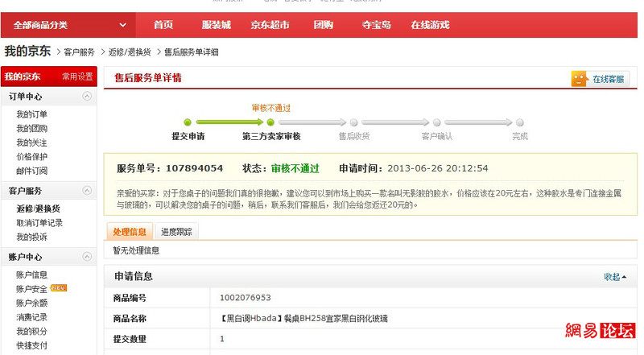Open 京东超市 in the navigation bar
The height and width of the screenshot is (355, 644).
click(270, 25)
